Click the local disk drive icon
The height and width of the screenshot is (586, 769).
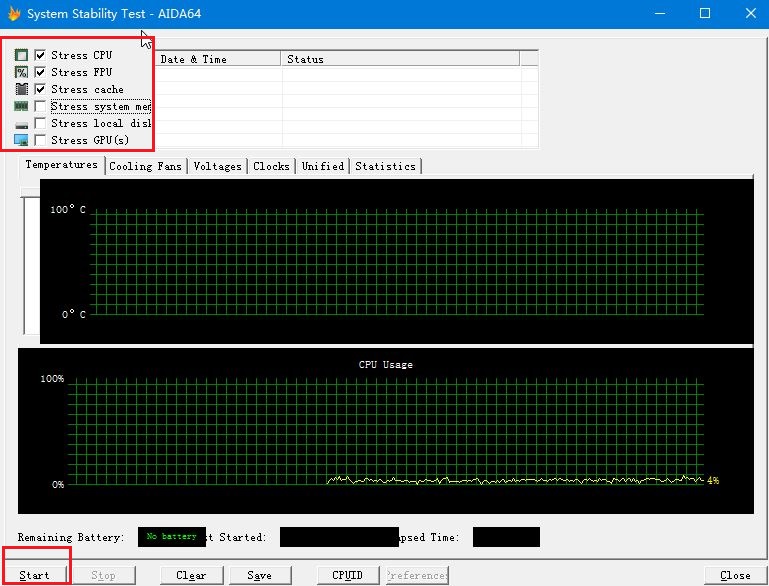click(21, 125)
